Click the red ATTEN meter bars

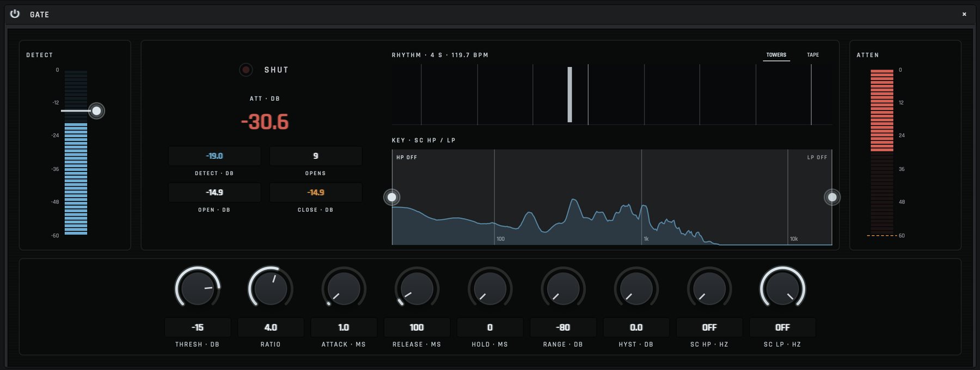[x=882, y=110]
